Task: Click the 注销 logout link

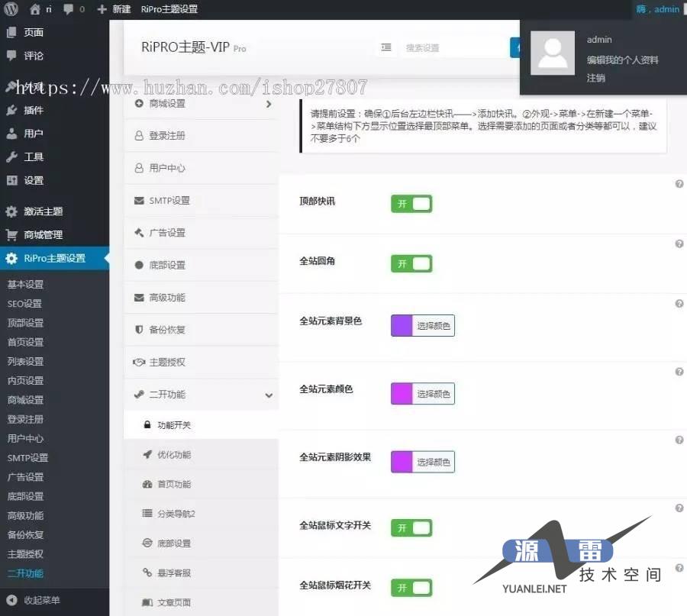Action: pos(596,78)
